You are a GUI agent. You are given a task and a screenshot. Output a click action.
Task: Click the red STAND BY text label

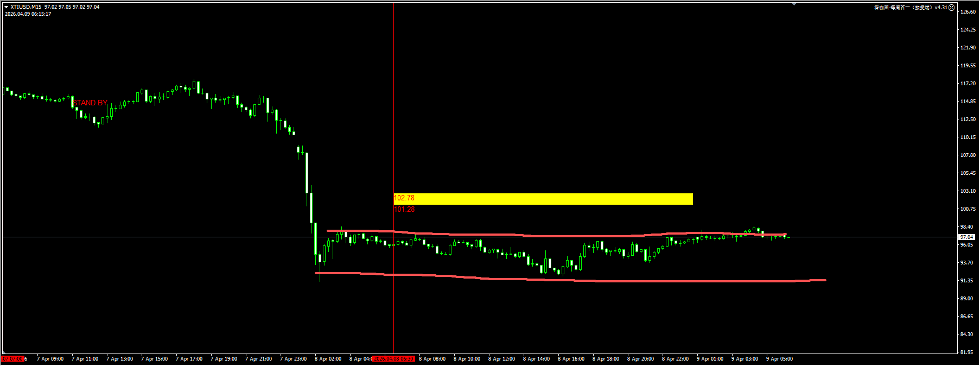90,103
